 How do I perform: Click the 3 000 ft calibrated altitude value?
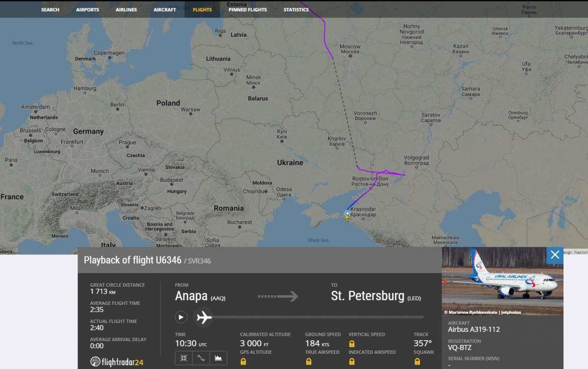coord(254,344)
